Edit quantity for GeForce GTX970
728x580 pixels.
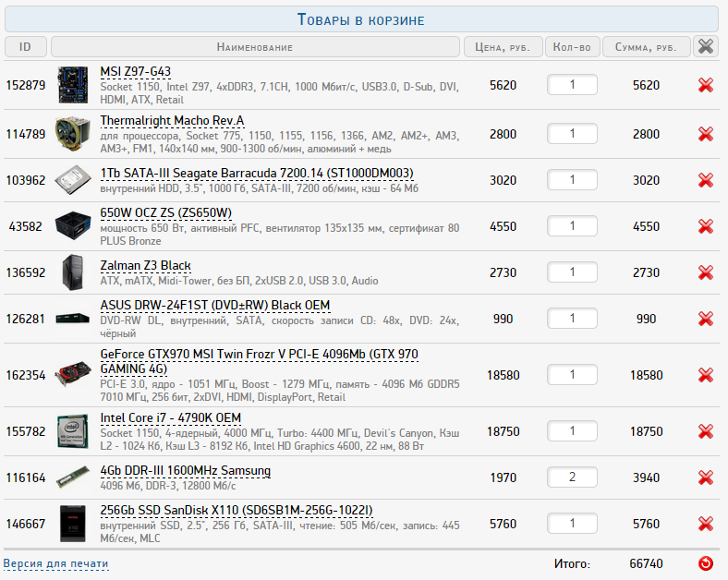tap(572, 374)
